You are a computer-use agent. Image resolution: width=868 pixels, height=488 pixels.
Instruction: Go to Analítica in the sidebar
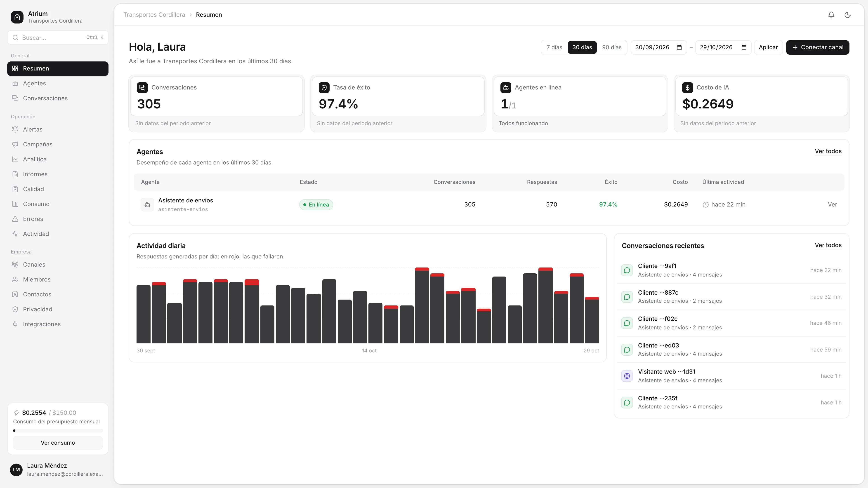58,159
